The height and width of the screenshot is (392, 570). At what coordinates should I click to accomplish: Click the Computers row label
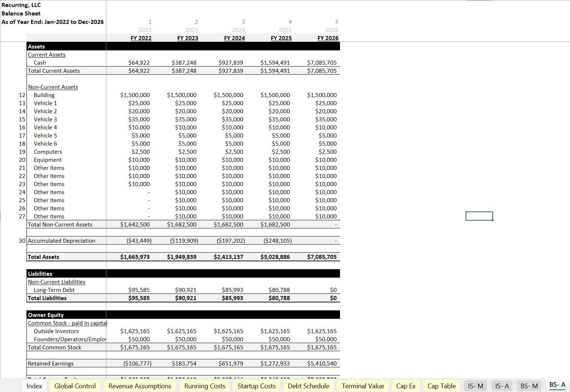(x=48, y=152)
